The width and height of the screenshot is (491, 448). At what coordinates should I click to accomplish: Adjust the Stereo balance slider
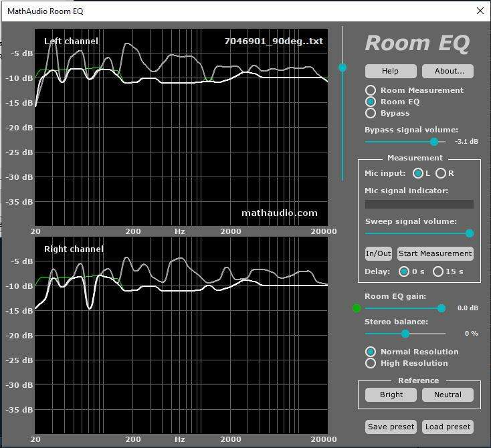[405, 334]
